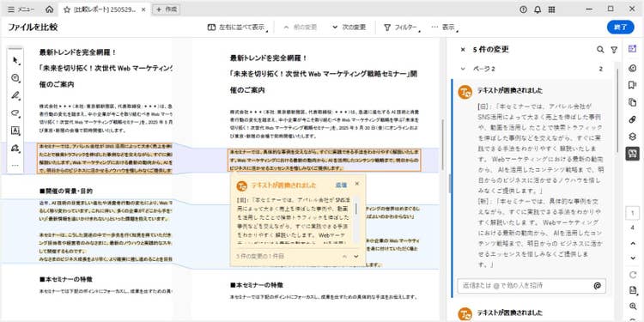Click the document vertical scrollbar

point(442,143)
